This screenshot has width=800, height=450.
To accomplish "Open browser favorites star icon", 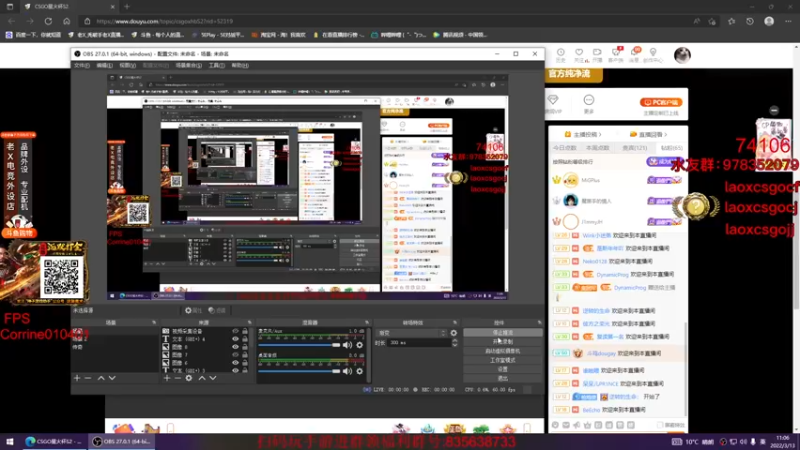I will tap(732, 21).
